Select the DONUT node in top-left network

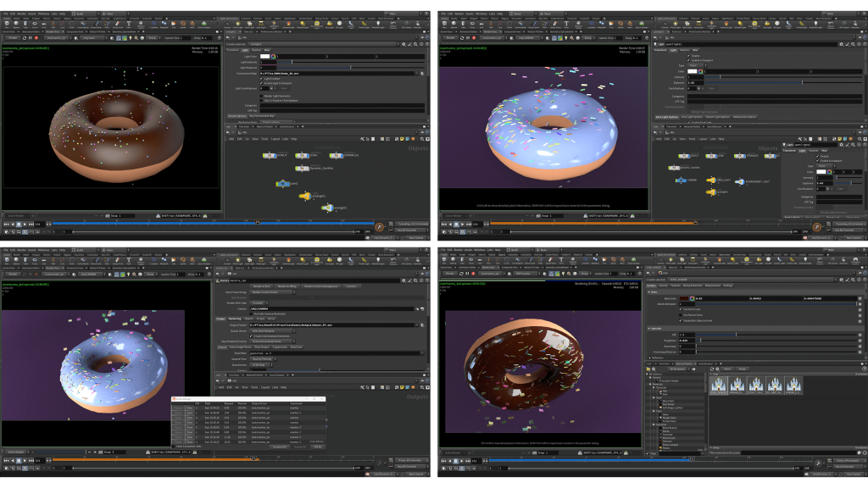[x=270, y=156]
